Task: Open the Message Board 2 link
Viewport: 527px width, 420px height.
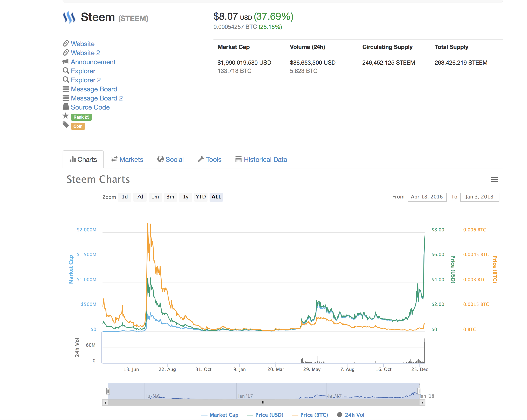Action: pos(97,98)
